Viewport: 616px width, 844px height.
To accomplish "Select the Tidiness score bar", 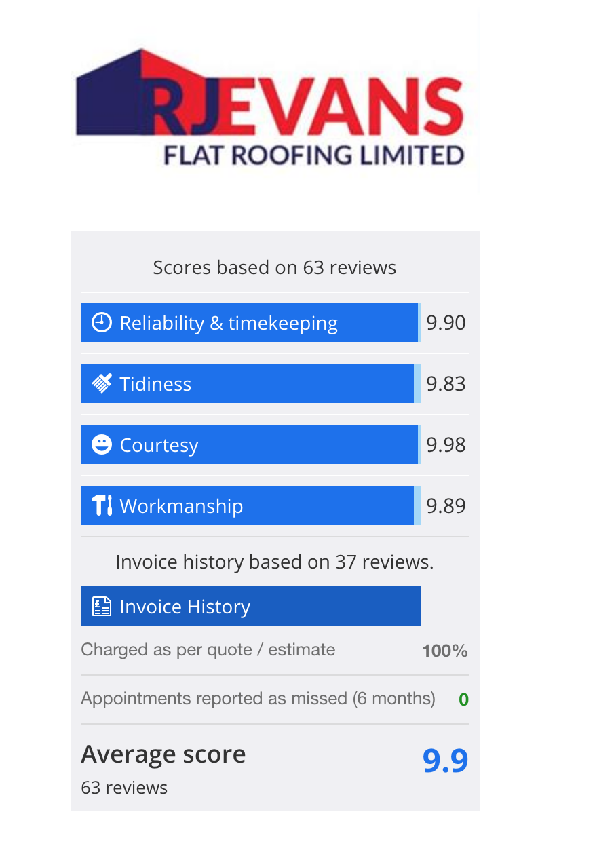I will pos(251,383).
